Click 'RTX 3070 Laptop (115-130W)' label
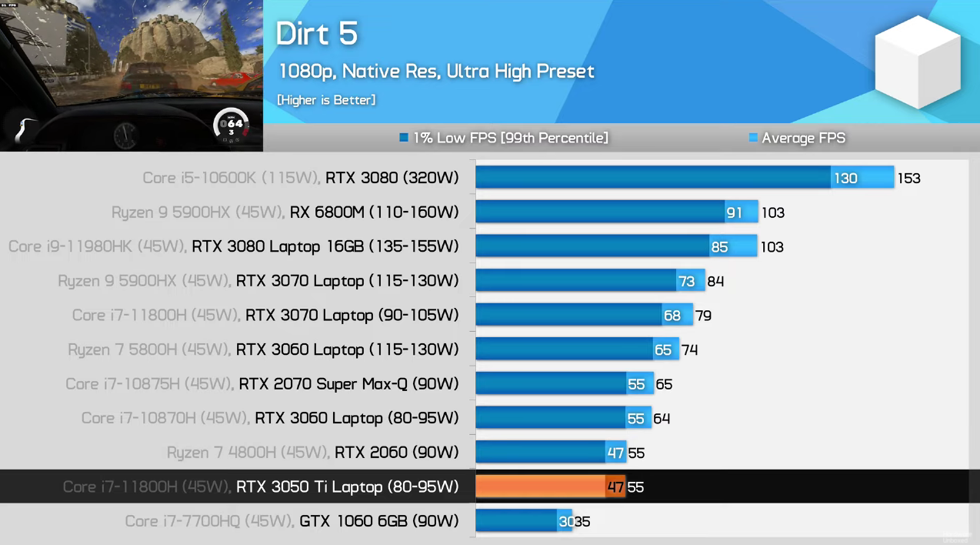The image size is (980, 545). click(348, 281)
